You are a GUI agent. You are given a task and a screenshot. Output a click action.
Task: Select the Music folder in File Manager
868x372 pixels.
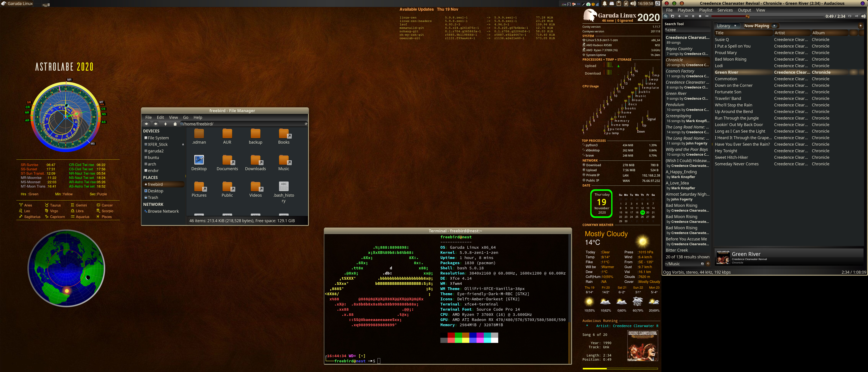coord(284,163)
